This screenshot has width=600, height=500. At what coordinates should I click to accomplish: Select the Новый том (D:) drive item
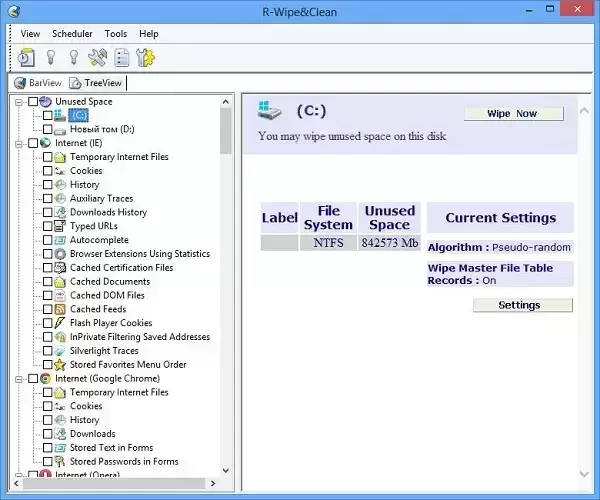[101, 129]
